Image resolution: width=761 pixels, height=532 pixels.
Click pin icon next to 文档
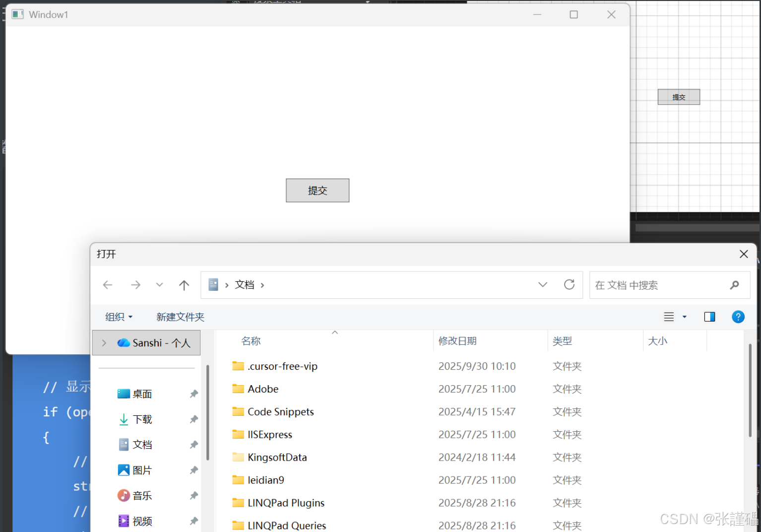193,445
